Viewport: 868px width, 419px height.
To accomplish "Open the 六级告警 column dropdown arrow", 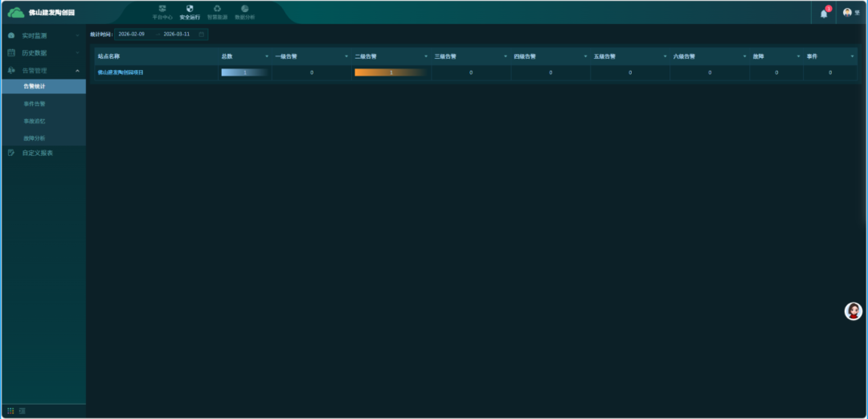I will tap(745, 56).
